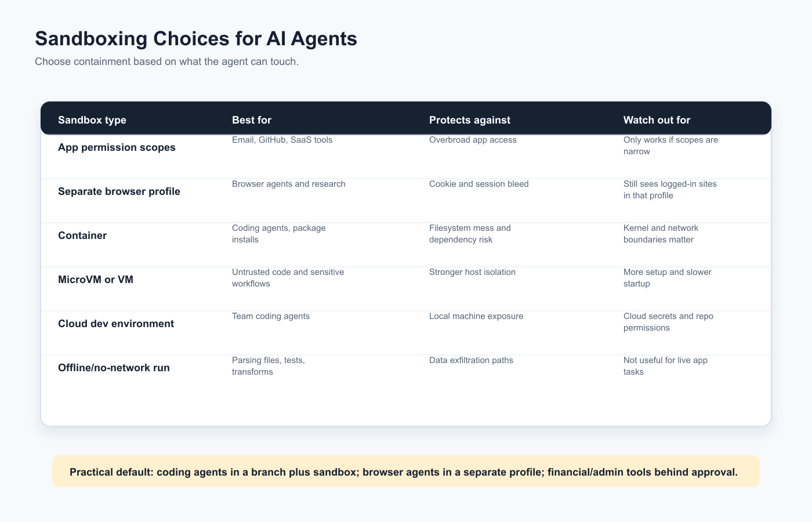Select the 'Separate browser profile' row label

[119, 191]
